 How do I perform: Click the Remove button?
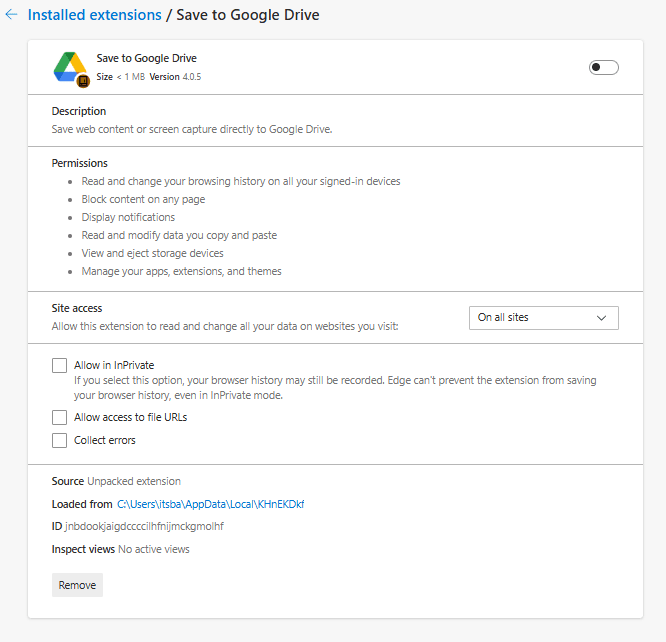(x=77, y=585)
